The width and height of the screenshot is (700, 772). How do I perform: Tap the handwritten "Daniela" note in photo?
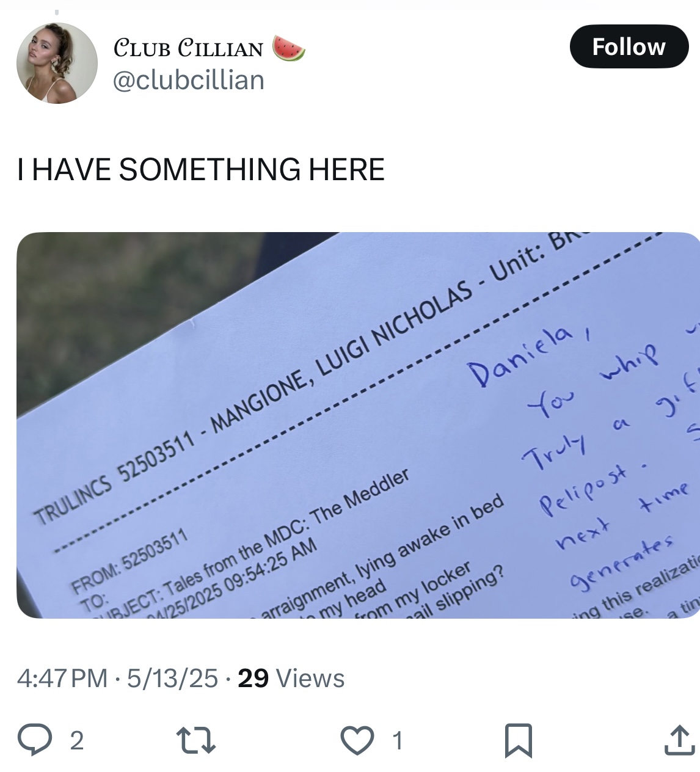pos(520,355)
